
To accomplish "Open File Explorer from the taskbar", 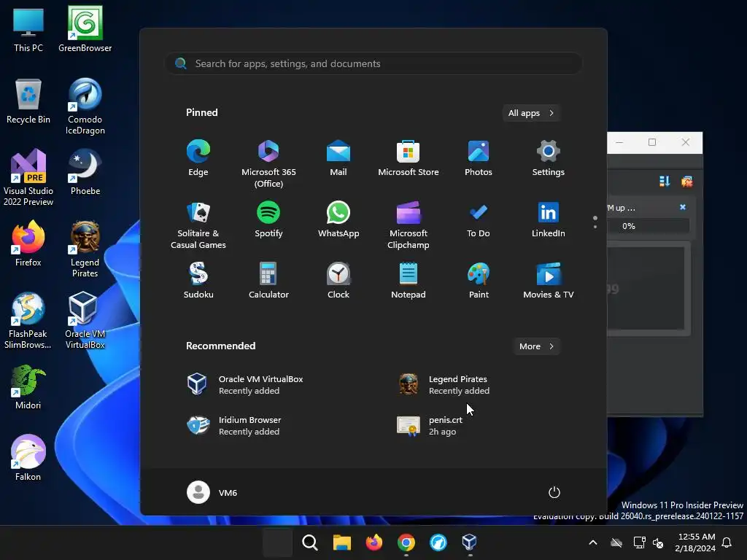I will click(342, 542).
